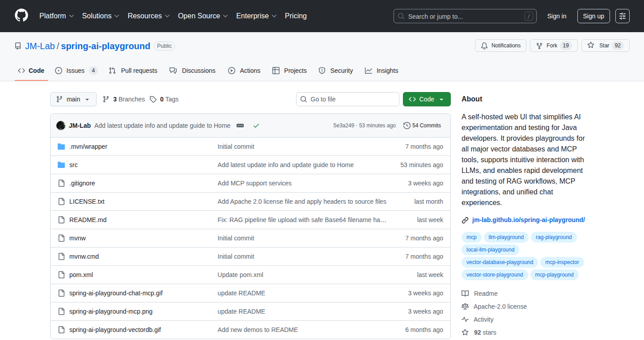Click the file icon next to README.md
The height and width of the screenshot is (340, 644).
pos(61,220)
